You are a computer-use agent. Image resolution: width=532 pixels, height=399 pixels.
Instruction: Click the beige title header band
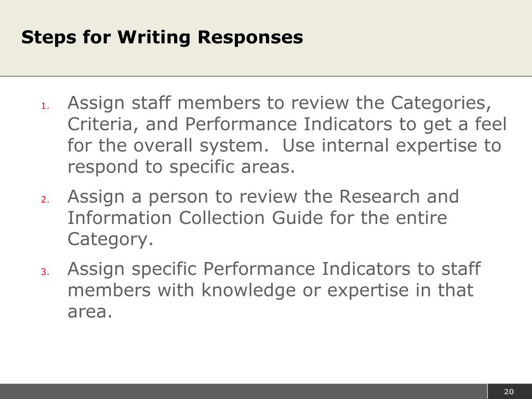pos(266,37)
